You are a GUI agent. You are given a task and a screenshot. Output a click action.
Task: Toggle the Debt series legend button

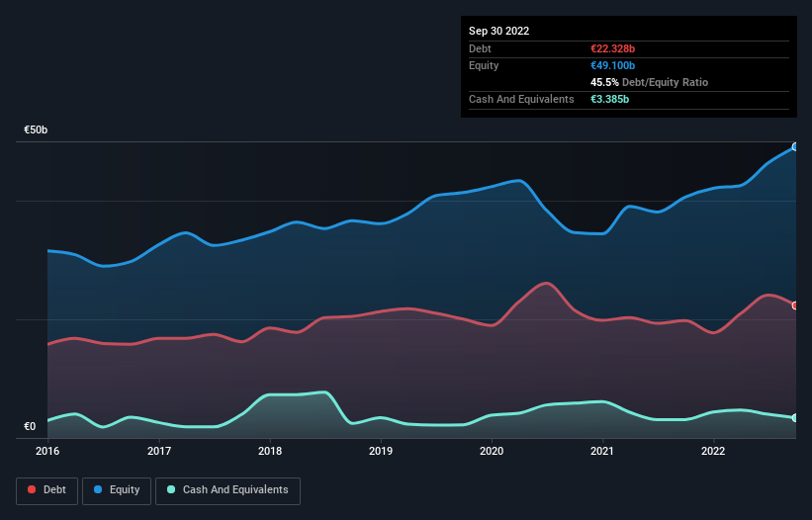click(x=47, y=490)
